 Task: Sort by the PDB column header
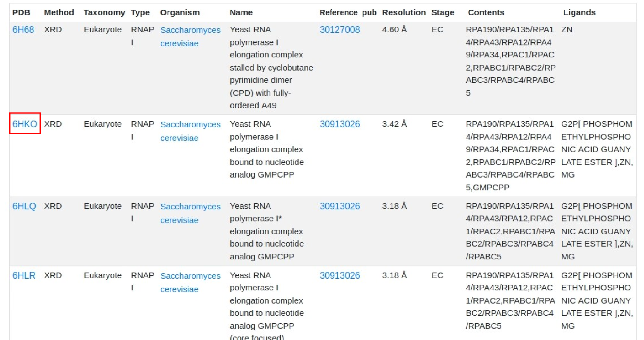(x=21, y=12)
